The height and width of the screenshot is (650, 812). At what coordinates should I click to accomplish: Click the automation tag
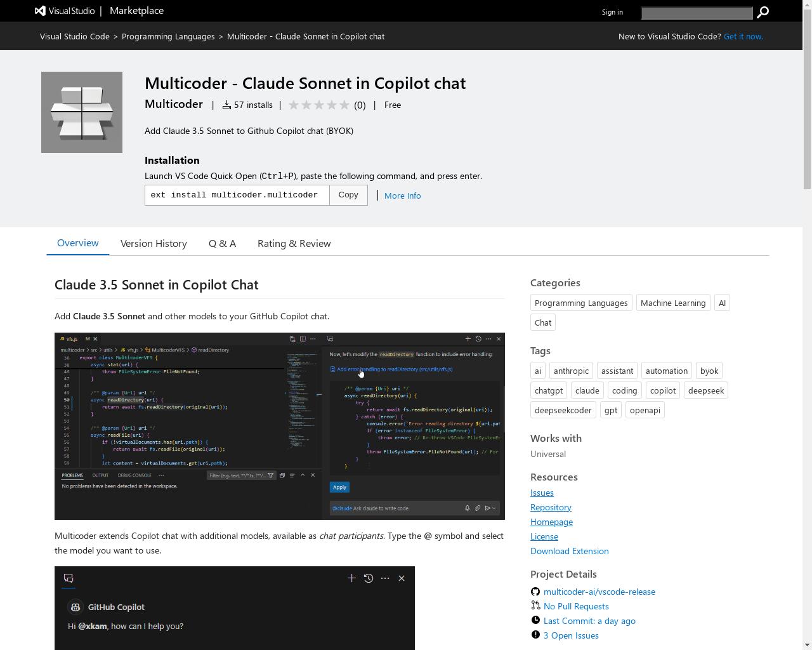667,371
